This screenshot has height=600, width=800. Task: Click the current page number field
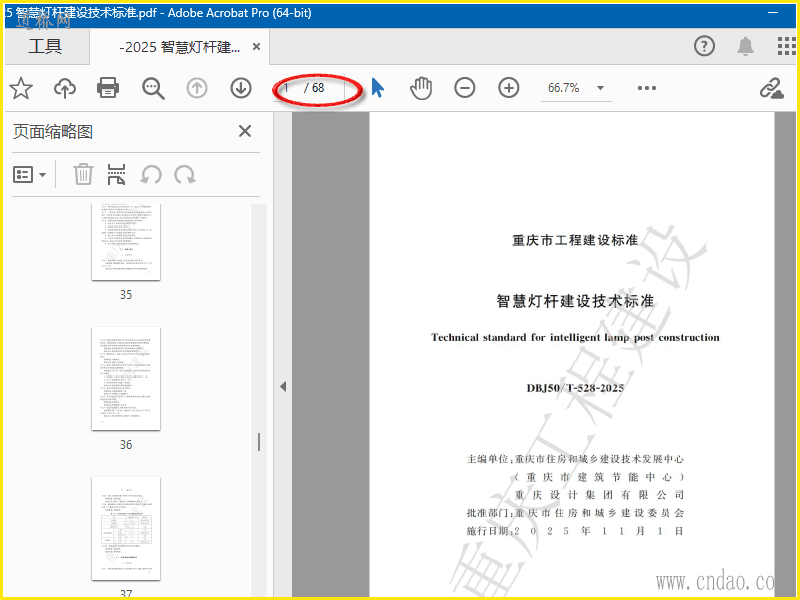tap(288, 88)
